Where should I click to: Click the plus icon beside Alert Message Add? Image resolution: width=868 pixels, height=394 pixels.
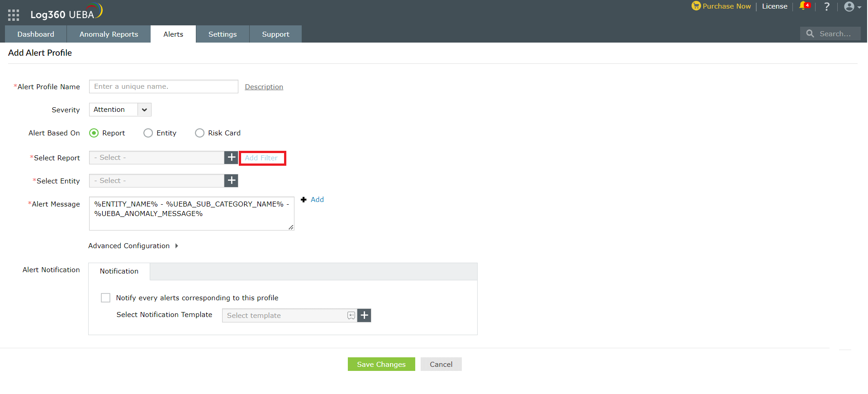coord(304,200)
